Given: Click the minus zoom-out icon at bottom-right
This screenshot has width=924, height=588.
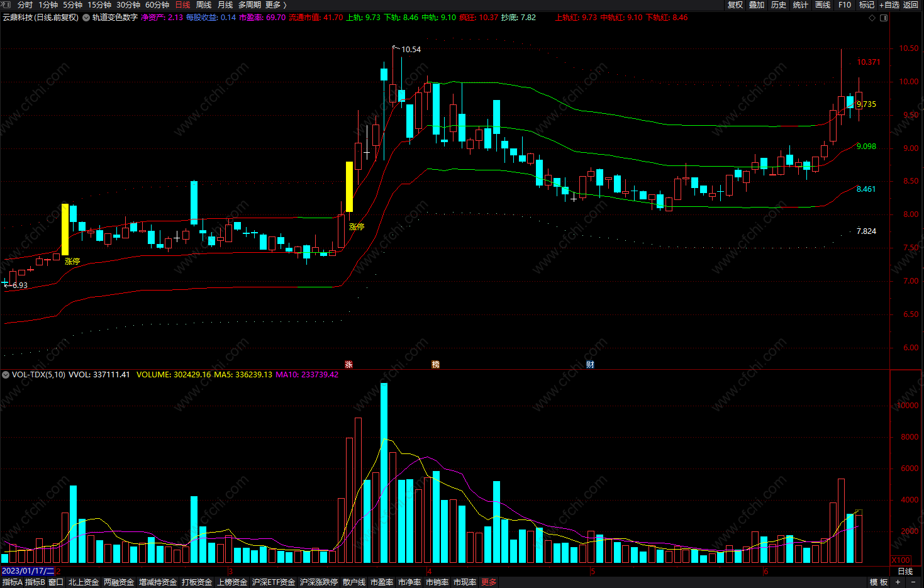Looking at the screenshot, I should (x=913, y=582).
